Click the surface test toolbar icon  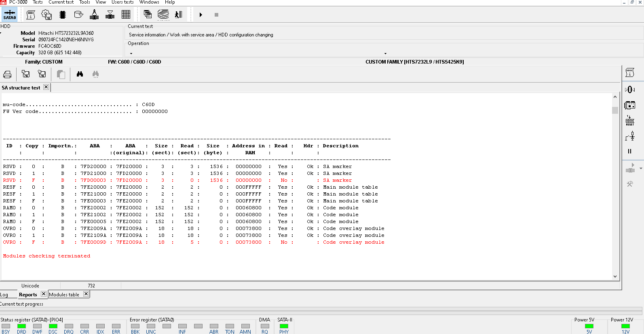pyautogui.click(x=110, y=15)
